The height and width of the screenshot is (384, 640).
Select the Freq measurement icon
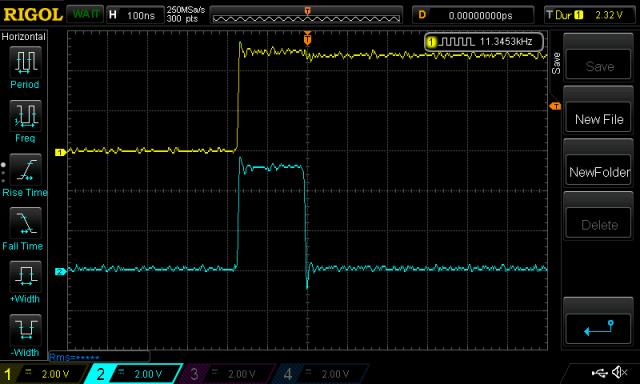point(25,116)
